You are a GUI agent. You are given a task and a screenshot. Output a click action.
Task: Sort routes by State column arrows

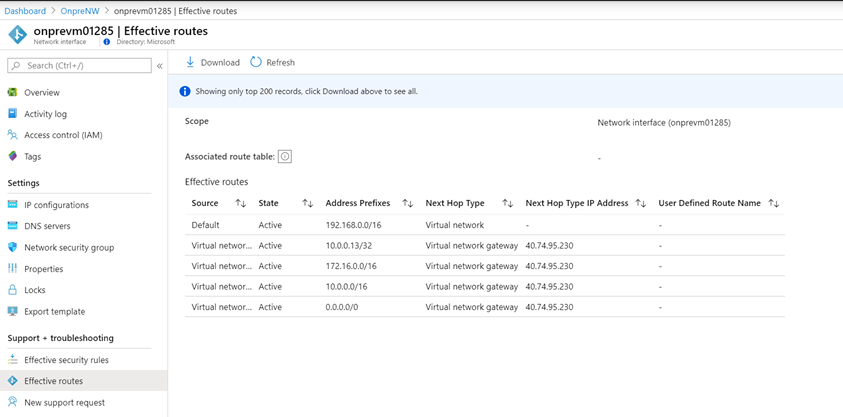307,204
